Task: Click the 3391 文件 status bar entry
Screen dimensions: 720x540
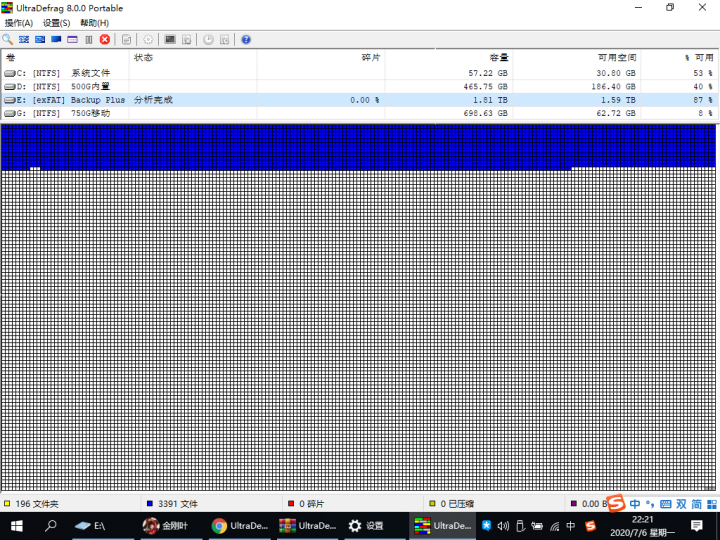Action: (178, 504)
